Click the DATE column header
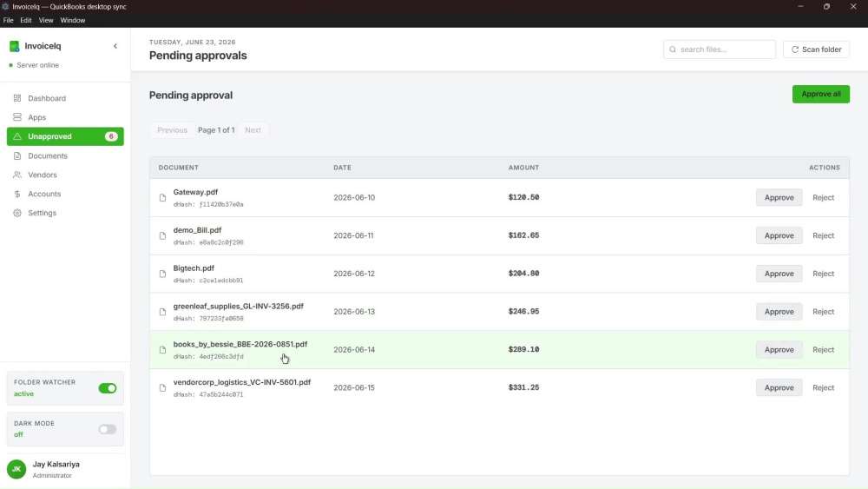This screenshot has height=489, width=868. [342, 168]
